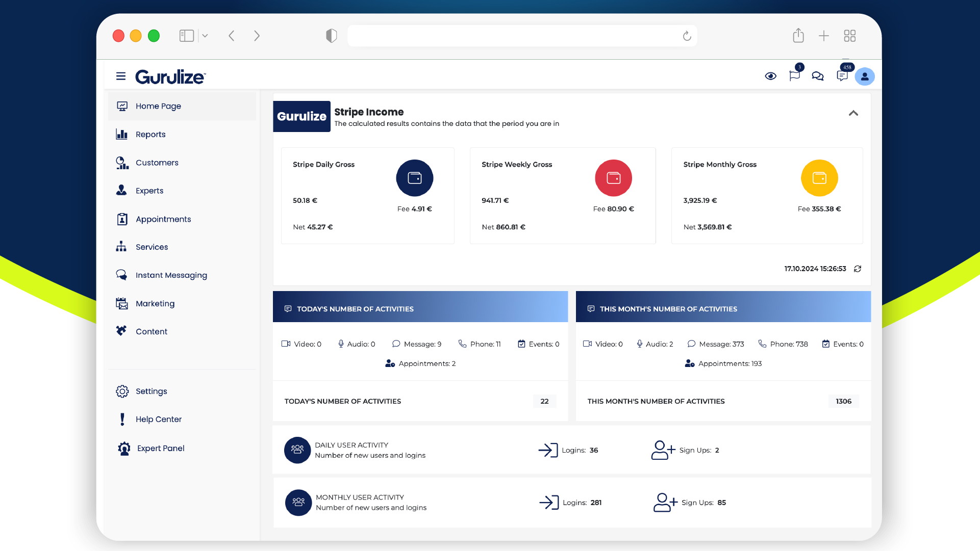
Task: Expand the sidebar hamburger menu
Action: pyautogui.click(x=120, y=76)
